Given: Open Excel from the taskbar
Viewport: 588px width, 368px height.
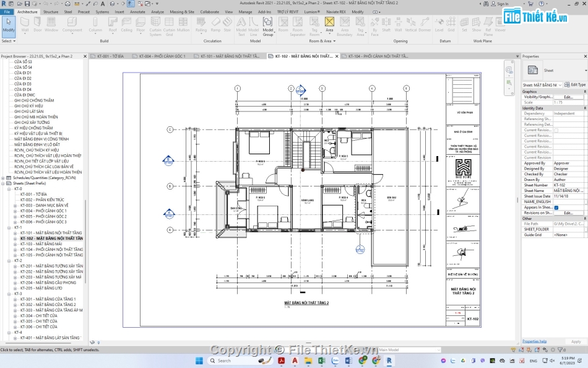Looking at the screenshot, I should (x=322, y=361).
